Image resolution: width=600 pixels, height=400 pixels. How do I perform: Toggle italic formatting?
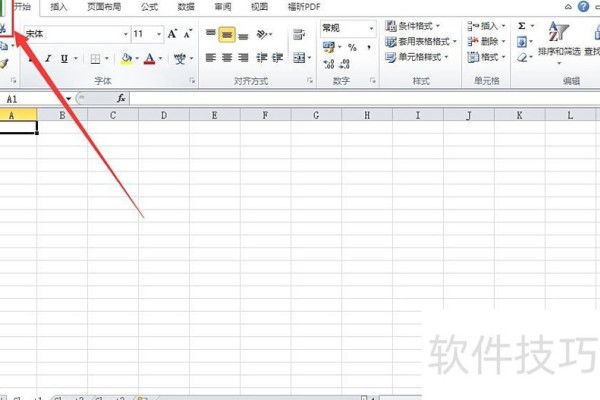pyautogui.click(x=48, y=59)
